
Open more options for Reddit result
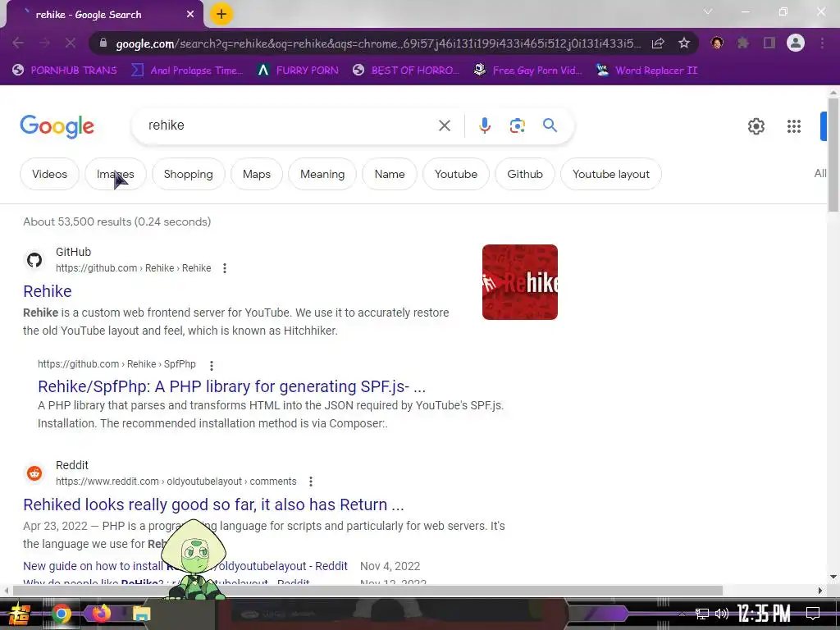pos(310,481)
